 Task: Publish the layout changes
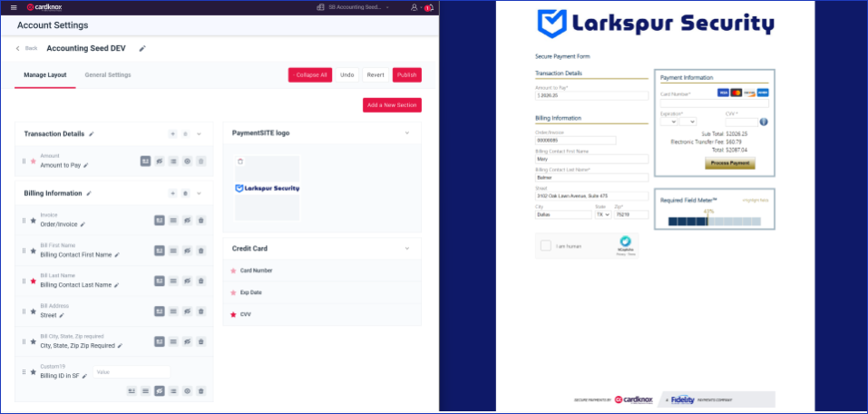(x=407, y=74)
